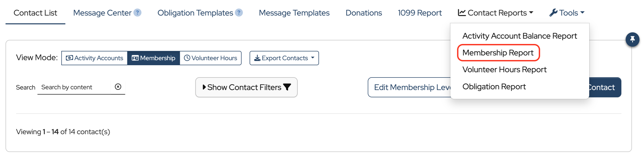Expand the Export Contacts dropdown arrow
Screen dimensions: 644x157
tap(313, 58)
